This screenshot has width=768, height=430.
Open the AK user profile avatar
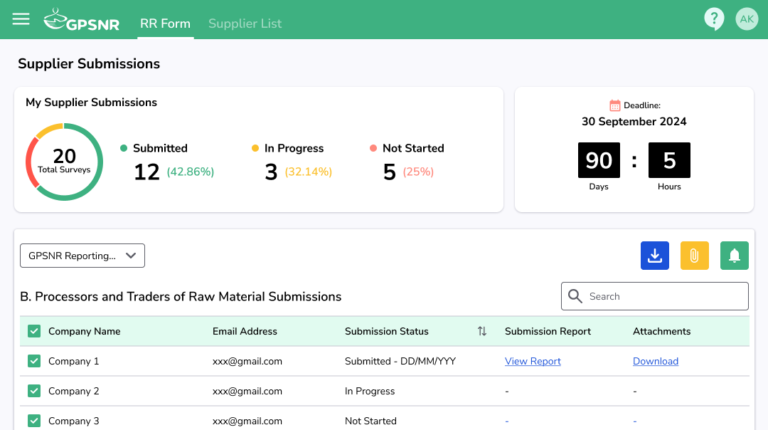746,19
